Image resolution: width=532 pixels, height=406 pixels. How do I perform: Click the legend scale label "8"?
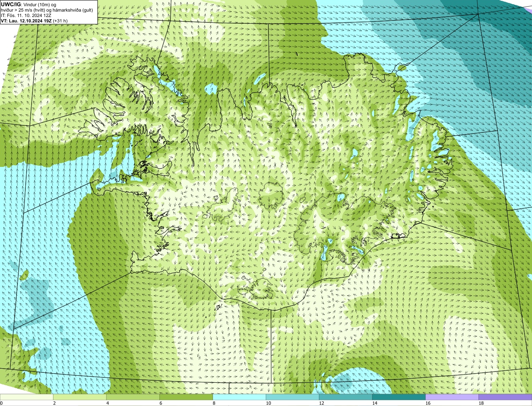click(214, 403)
